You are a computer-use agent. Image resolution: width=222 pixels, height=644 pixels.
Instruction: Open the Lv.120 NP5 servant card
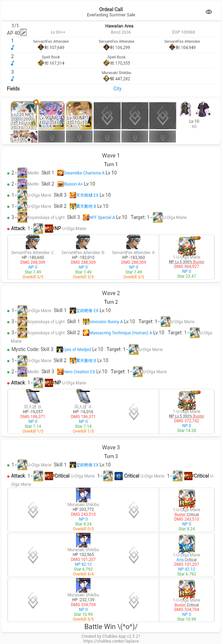coord(24,116)
